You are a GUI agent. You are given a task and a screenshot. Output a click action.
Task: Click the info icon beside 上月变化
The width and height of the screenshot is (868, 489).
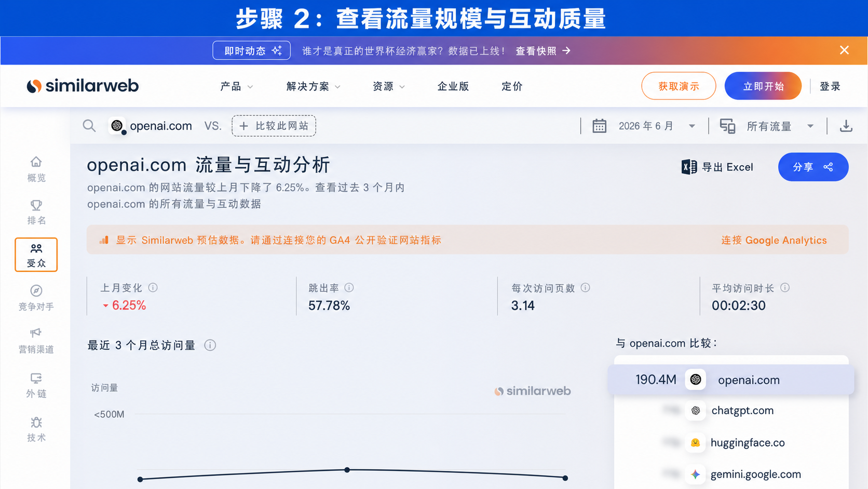pyautogui.click(x=153, y=287)
